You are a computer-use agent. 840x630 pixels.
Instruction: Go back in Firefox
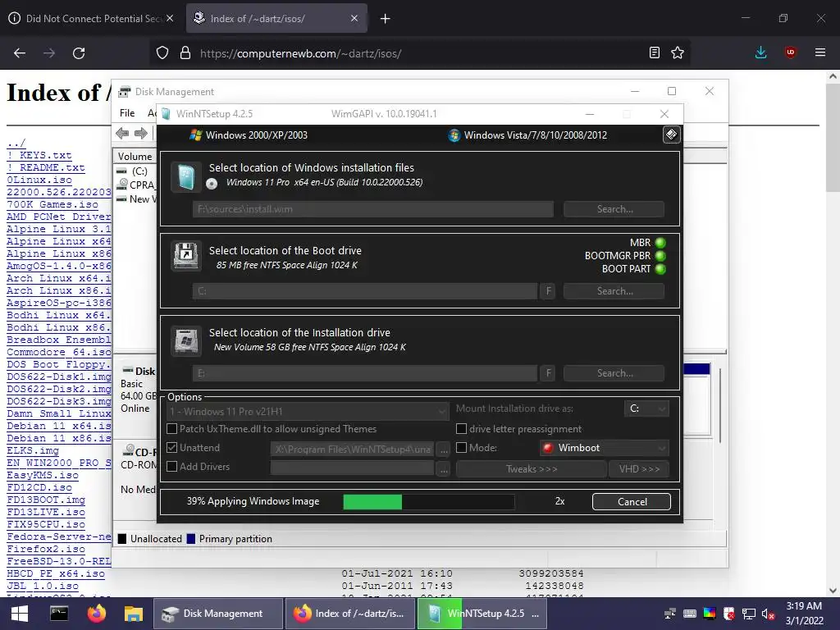(20, 53)
